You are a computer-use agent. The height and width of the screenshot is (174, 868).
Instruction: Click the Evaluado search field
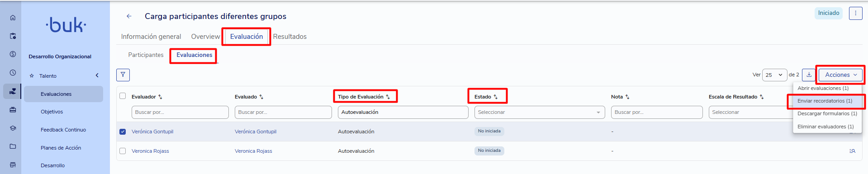tap(283, 112)
